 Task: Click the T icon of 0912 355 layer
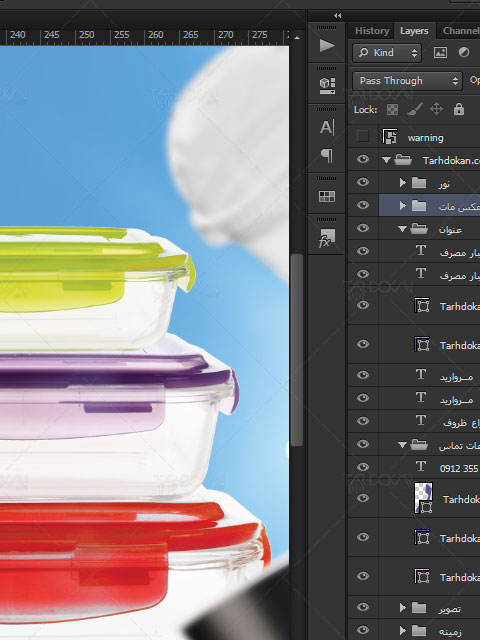(421, 466)
